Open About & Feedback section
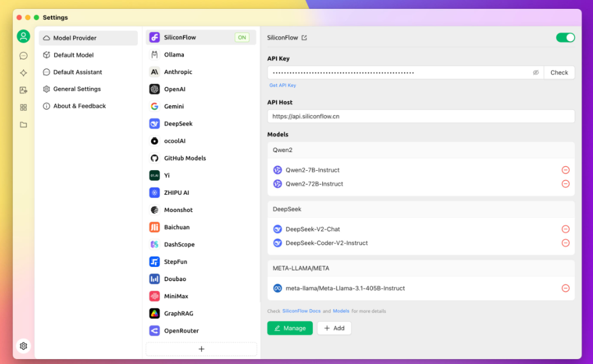Image resolution: width=593 pixels, height=364 pixels. tap(88, 106)
